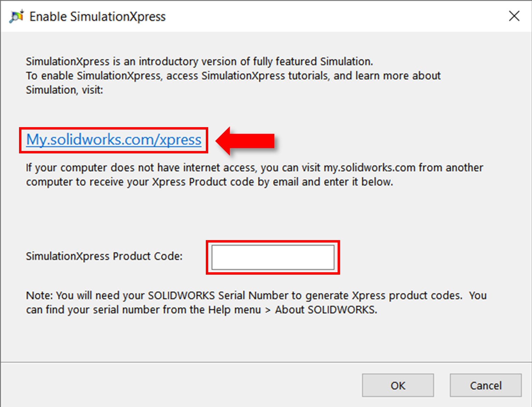Click the note about SOLIDWORKS Serial Number
This screenshot has height=407, width=532.
[x=256, y=302]
